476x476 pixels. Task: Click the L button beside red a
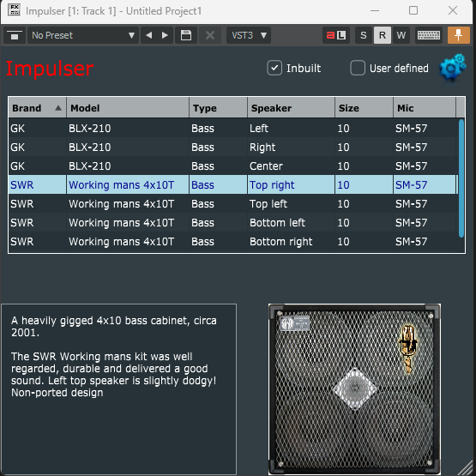[341, 35]
